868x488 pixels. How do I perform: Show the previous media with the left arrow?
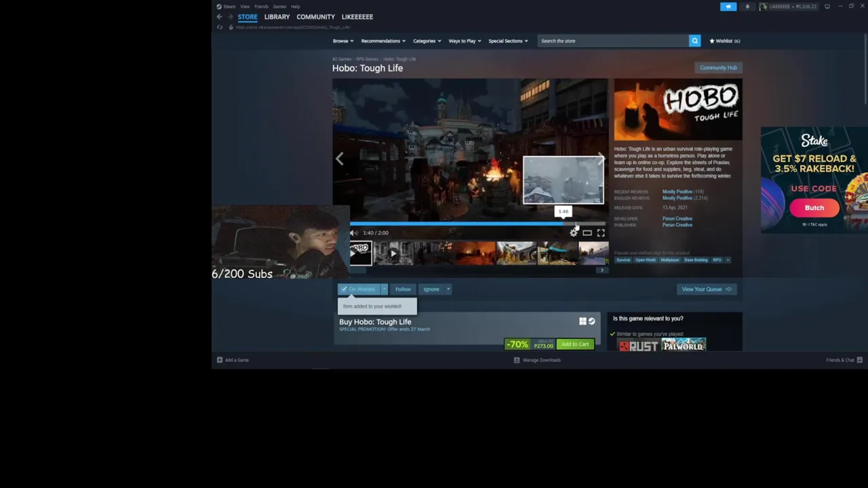tap(340, 159)
